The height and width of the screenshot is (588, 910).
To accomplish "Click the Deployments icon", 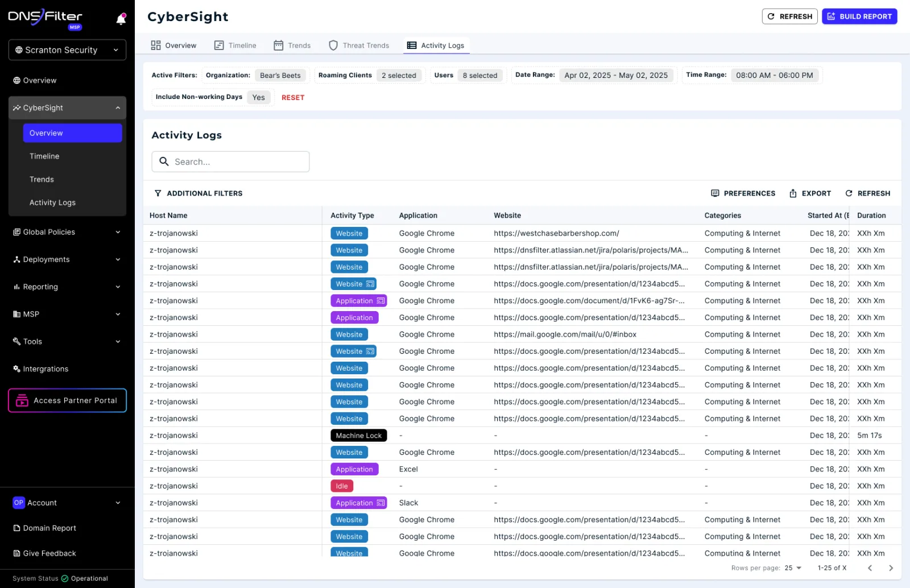I will point(17,259).
